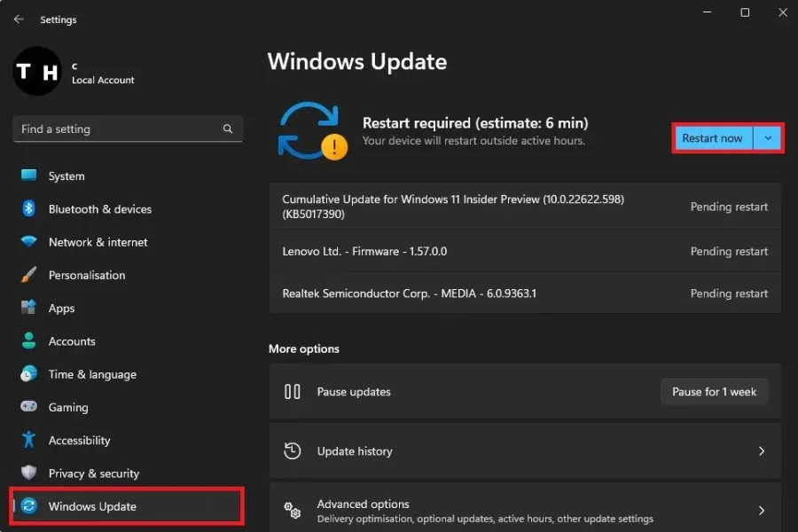This screenshot has width=798, height=532.
Task: Click the Accounts person icon
Action: [x=28, y=340]
